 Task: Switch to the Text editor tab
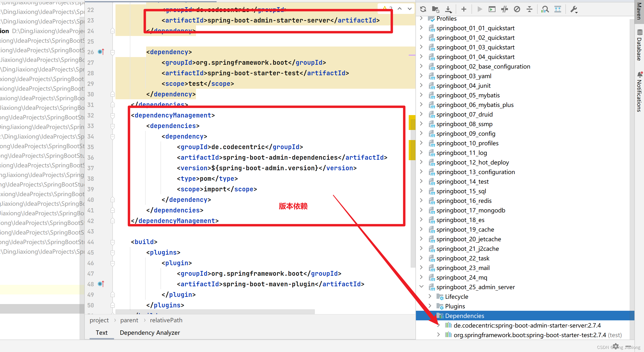[x=102, y=333]
